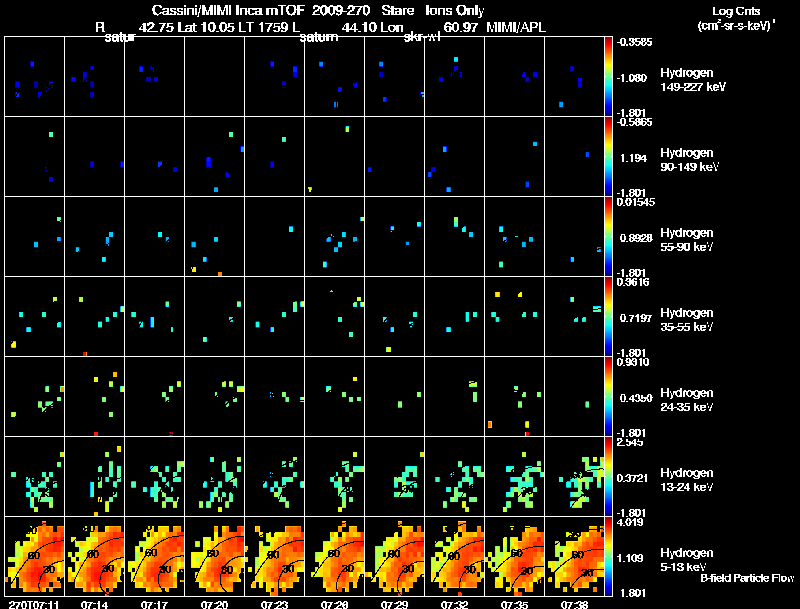
Task: Click the 'Lat 10.05' header value
Action: point(205,27)
